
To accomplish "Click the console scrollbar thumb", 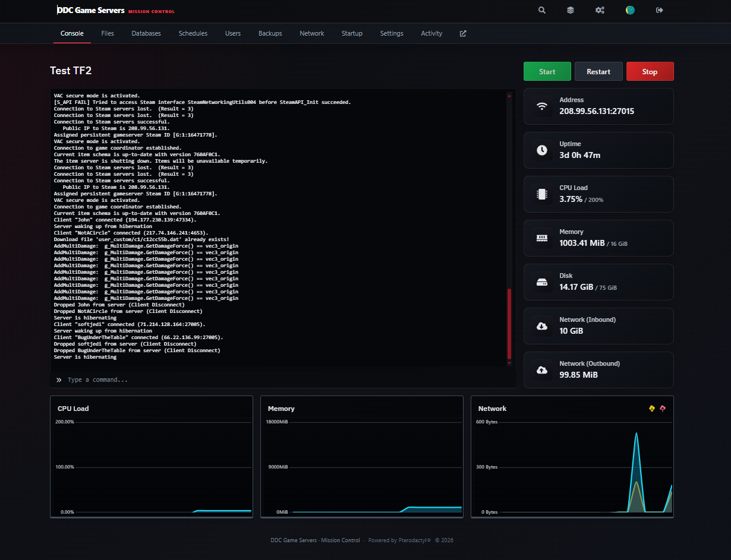I will (509, 324).
